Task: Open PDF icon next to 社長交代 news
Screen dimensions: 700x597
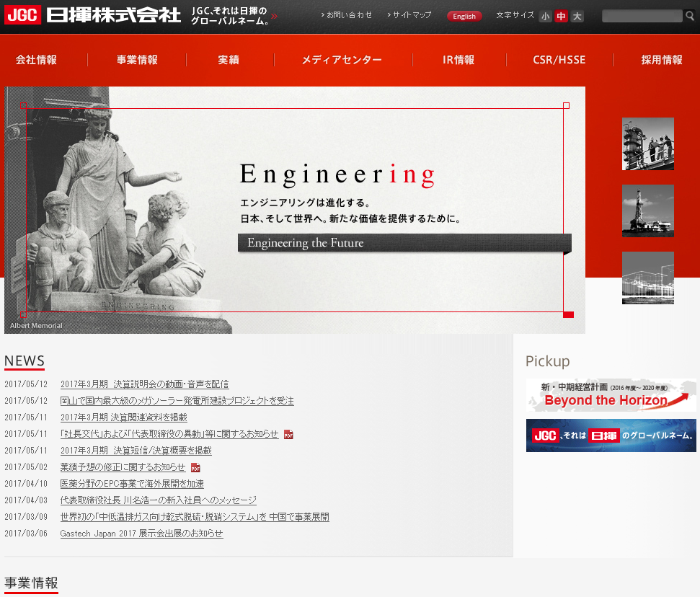Action: [x=288, y=435]
